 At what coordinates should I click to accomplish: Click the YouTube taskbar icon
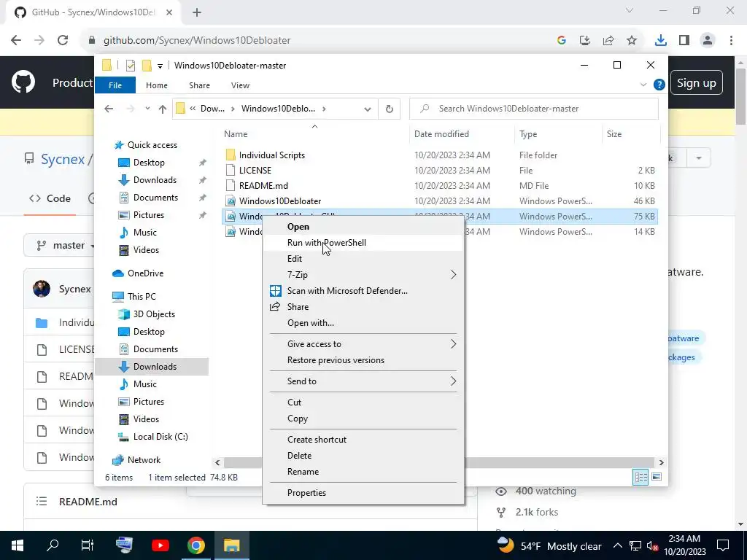coord(160,545)
